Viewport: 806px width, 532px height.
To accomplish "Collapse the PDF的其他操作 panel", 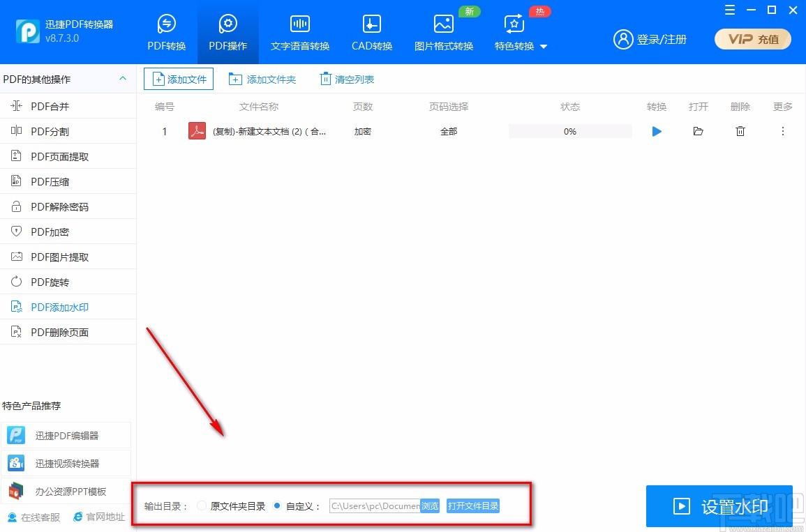I will tap(124, 79).
